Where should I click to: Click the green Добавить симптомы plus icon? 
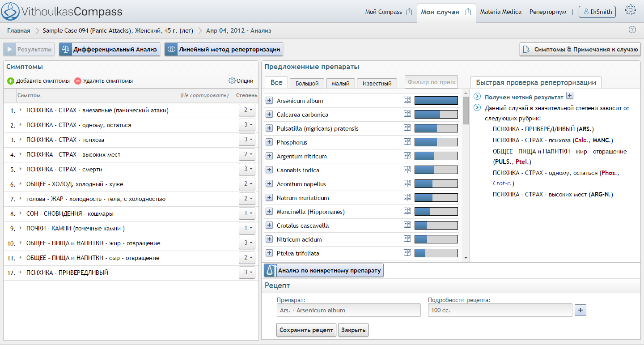click(x=11, y=81)
